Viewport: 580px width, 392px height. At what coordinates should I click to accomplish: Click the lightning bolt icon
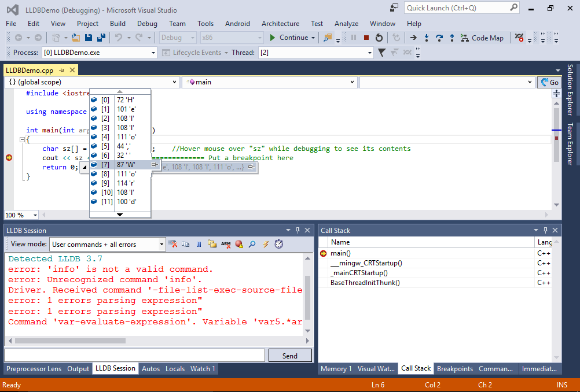[x=266, y=244]
